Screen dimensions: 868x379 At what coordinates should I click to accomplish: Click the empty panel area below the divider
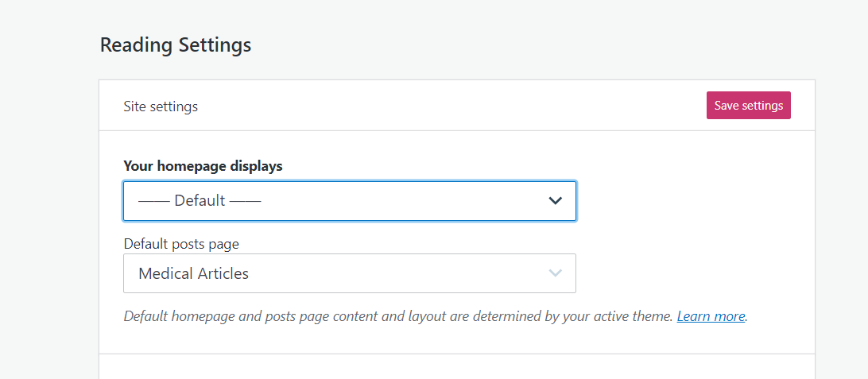click(x=457, y=367)
